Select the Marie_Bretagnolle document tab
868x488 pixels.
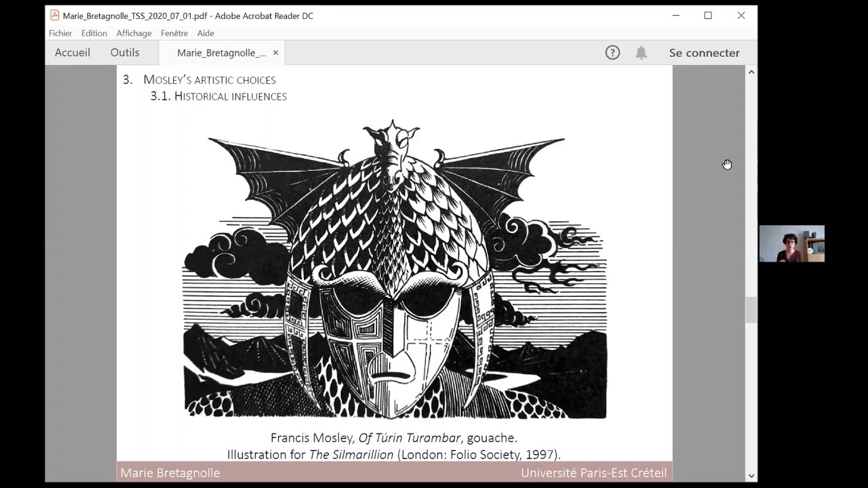(x=221, y=53)
